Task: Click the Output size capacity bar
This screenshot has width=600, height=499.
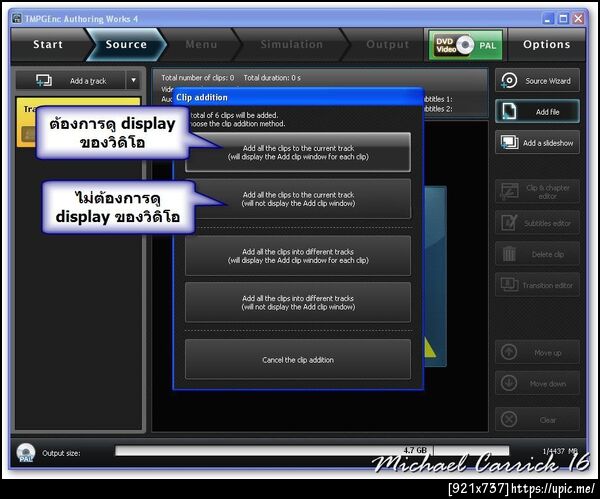Action: [x=312, y=450]
